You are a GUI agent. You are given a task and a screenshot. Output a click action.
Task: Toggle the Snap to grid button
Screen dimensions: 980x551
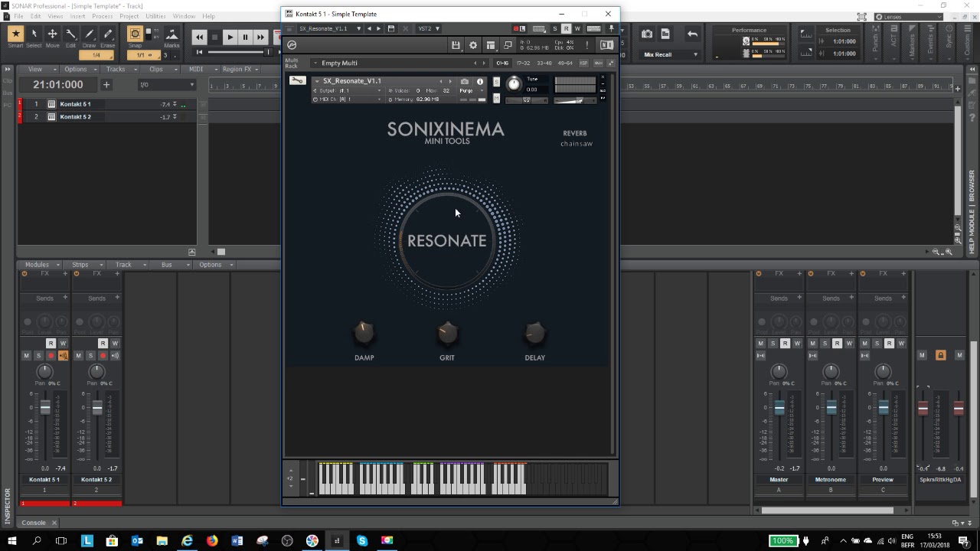click(136, 34)
